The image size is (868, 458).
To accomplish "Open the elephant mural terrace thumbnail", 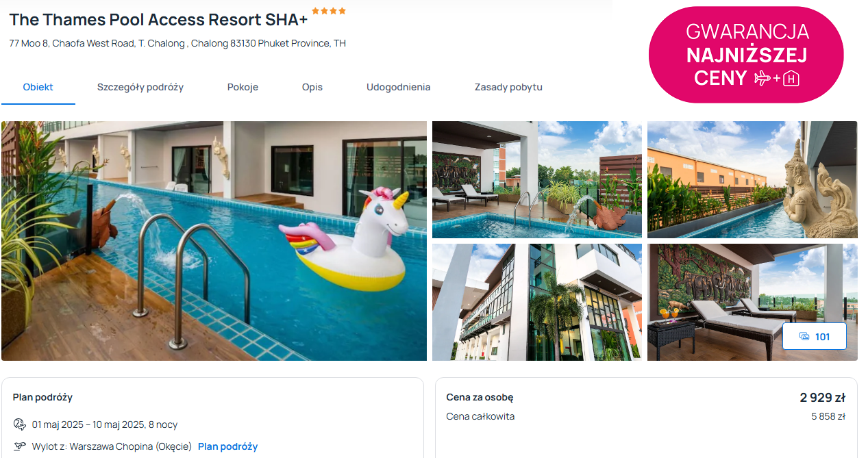I will point(752,302).
